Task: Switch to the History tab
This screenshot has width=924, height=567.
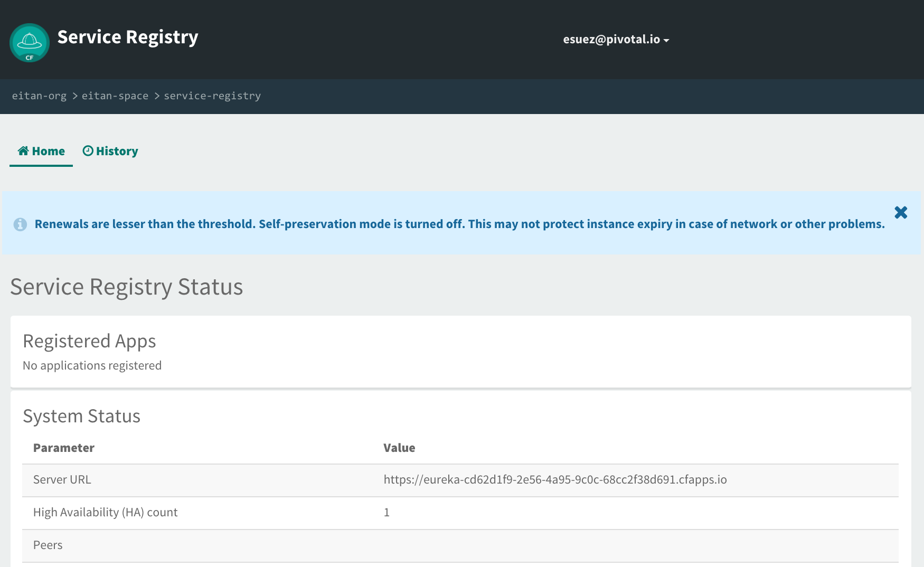Action: (x=110, y=151)
